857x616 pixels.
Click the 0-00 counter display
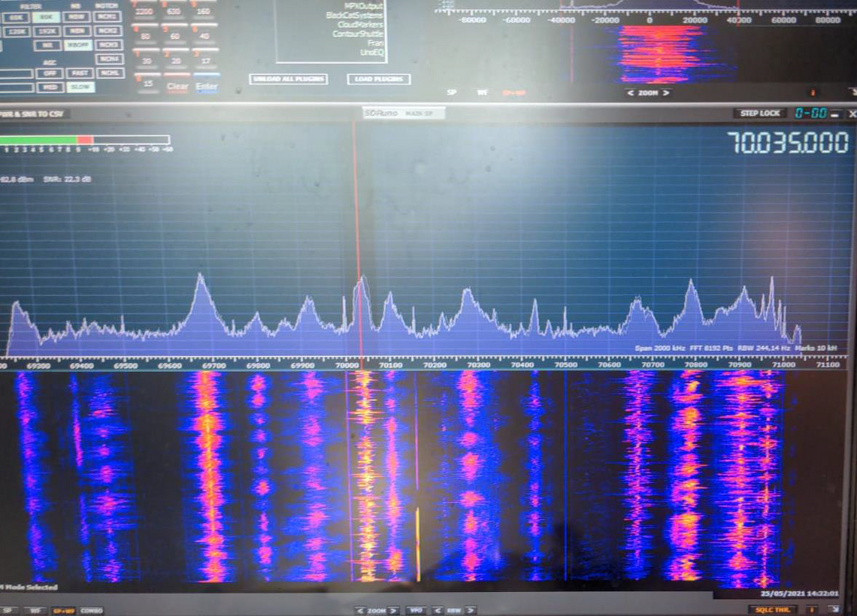coord(810,113)
